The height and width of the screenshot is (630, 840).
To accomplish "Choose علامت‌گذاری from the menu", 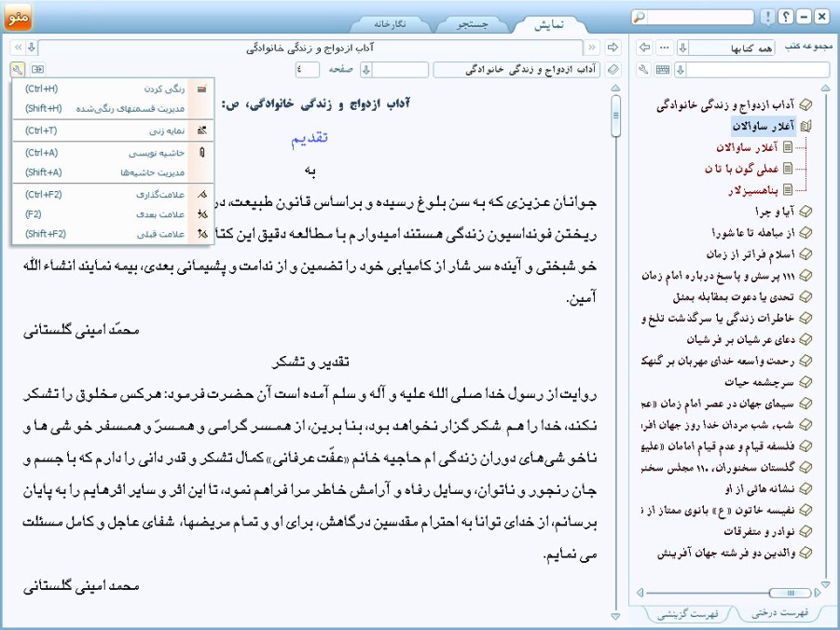I will point(113,195).
